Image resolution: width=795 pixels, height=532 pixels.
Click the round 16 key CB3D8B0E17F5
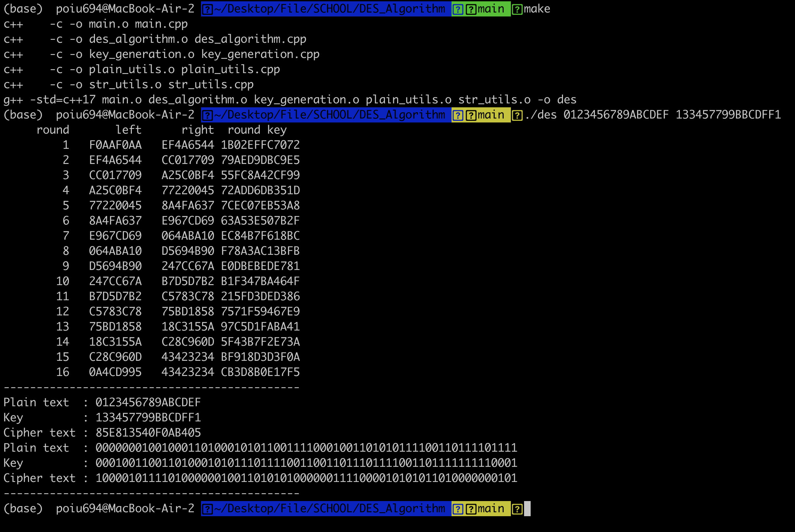[260, 372]
